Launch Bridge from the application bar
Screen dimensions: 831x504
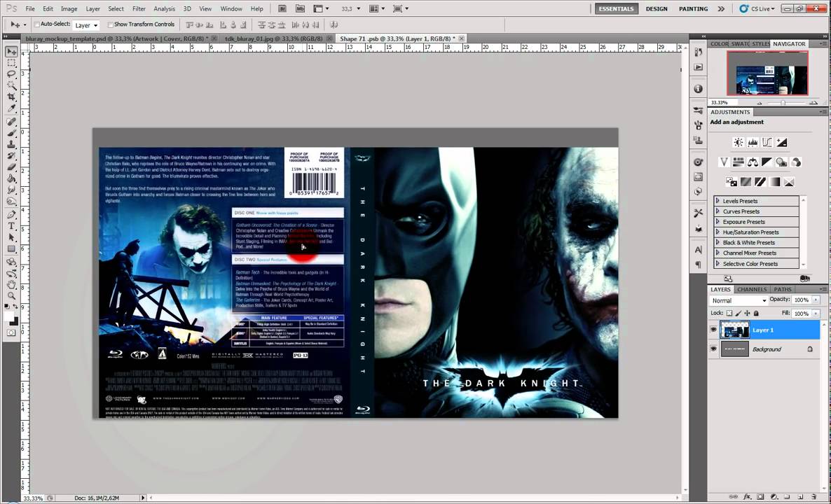(282, 9)
